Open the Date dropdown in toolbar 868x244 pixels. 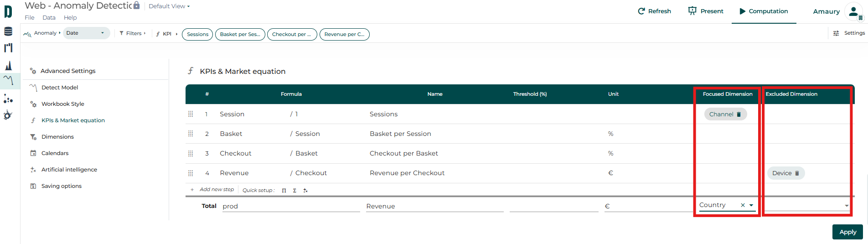86,33
